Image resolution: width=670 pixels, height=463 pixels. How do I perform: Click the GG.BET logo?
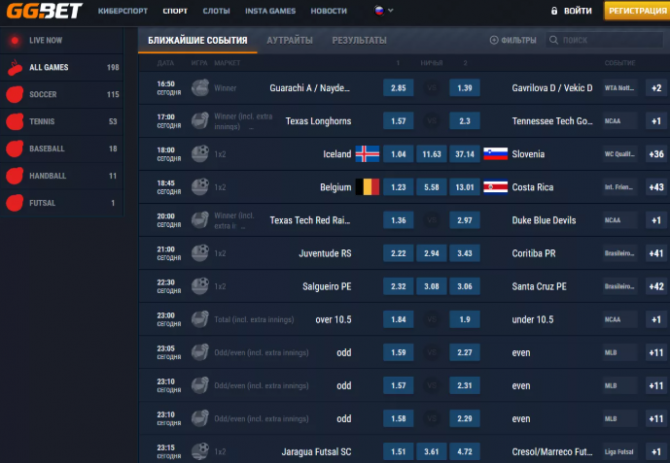tap(44, 11)
